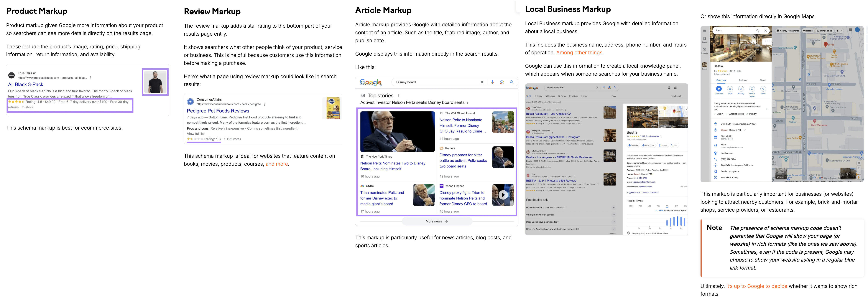Expand hours next to 'Opens 5 PM' in Maps
868x304 pixels.
click(x=745, y=130)
